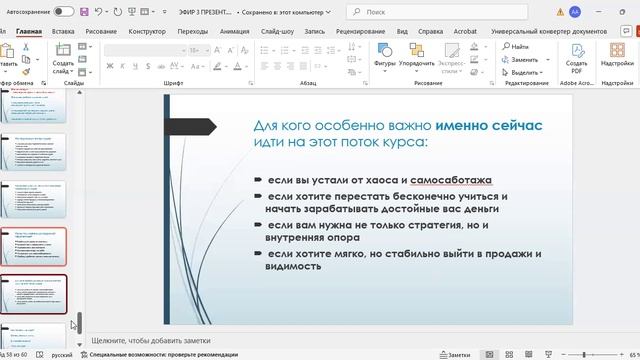Screen dimensions: 640x360
Task: Click the Поиск search field
Action: pyautogui.click(x=437, y=12)
